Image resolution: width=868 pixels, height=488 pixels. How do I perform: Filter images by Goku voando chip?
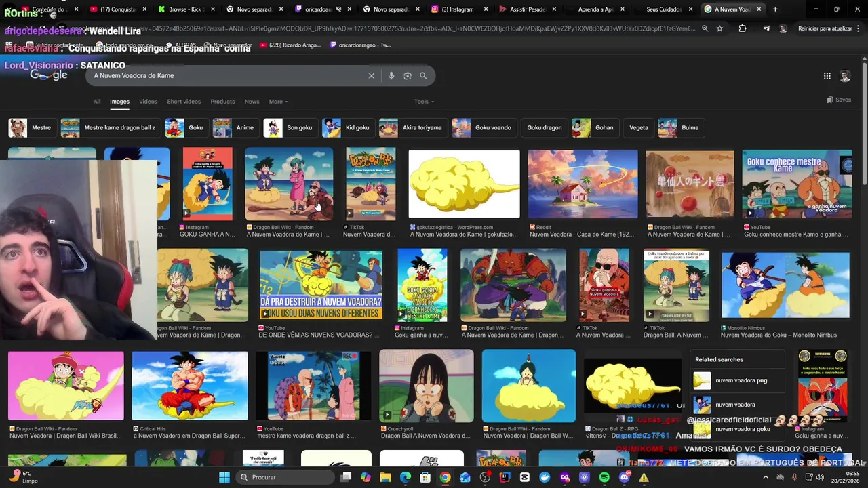(484, 127)
